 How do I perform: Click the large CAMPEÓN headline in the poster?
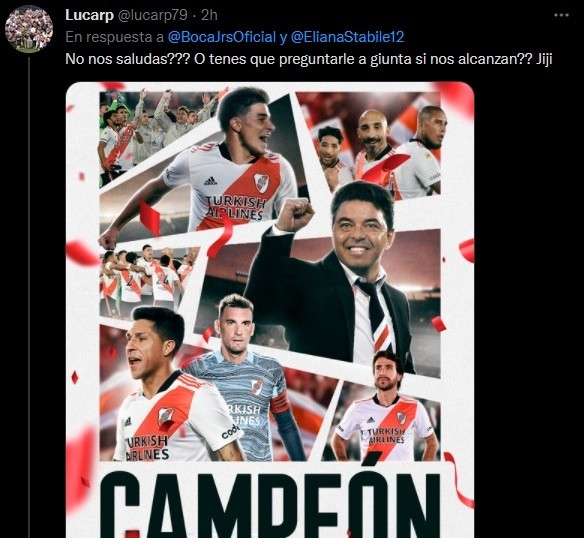tap(271, 503)
